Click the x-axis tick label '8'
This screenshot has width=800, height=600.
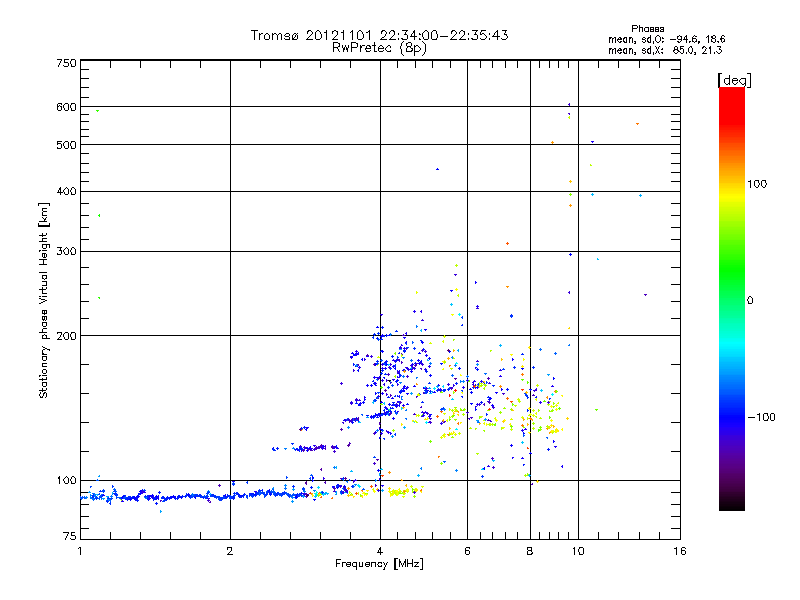click(x=530, y=551)
